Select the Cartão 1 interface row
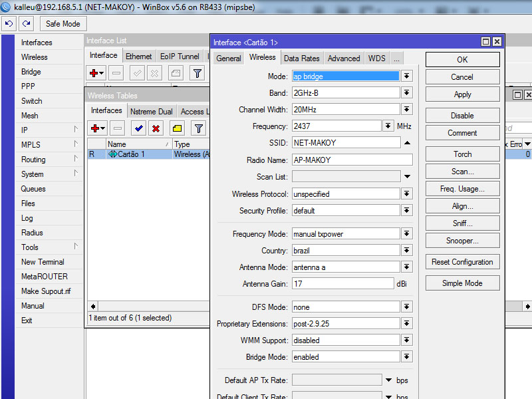The image size is (532, 399). click(x=131, y=154)
